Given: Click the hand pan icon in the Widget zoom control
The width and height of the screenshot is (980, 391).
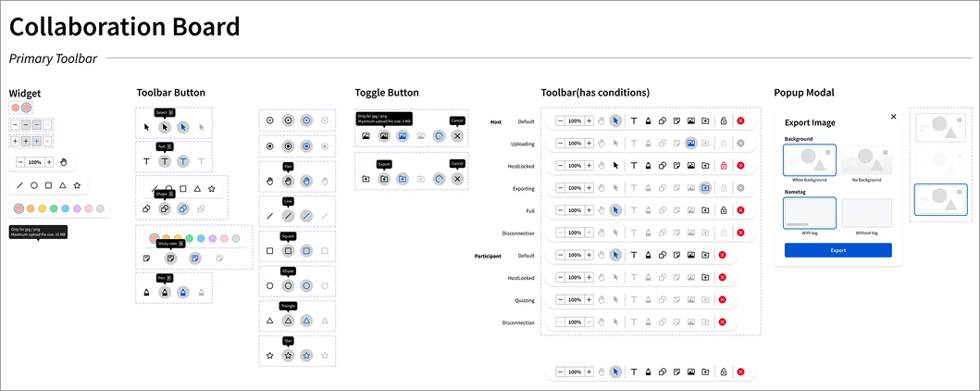Looking at the screenshot, I should click(x=64, y=162).
